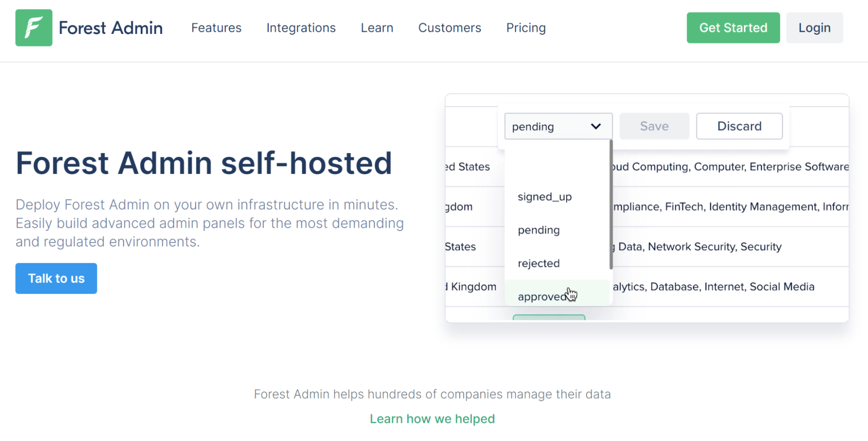The width and height of the screenshot is (868, 441).
Task: Select the rejected status option
Action: click(538, 263)
